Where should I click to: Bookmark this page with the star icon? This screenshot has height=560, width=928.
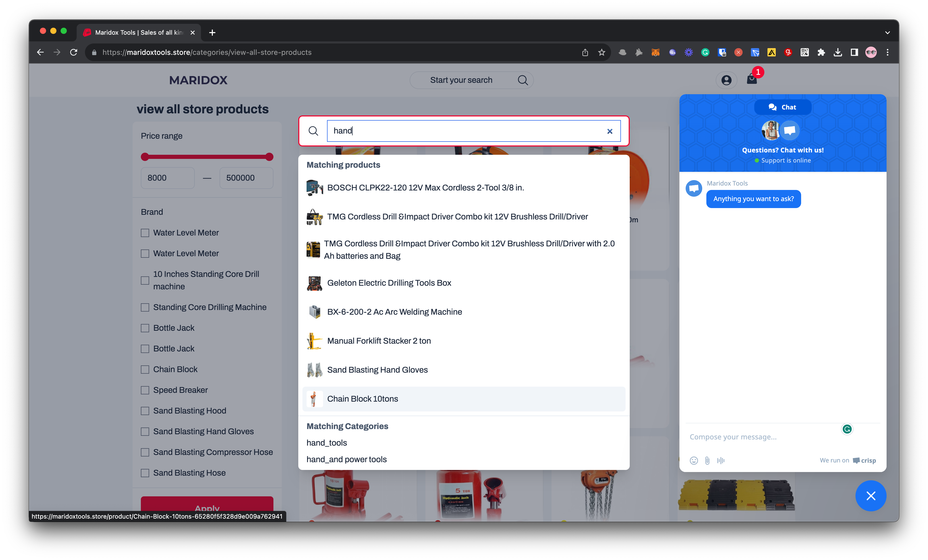click(601, 52)
